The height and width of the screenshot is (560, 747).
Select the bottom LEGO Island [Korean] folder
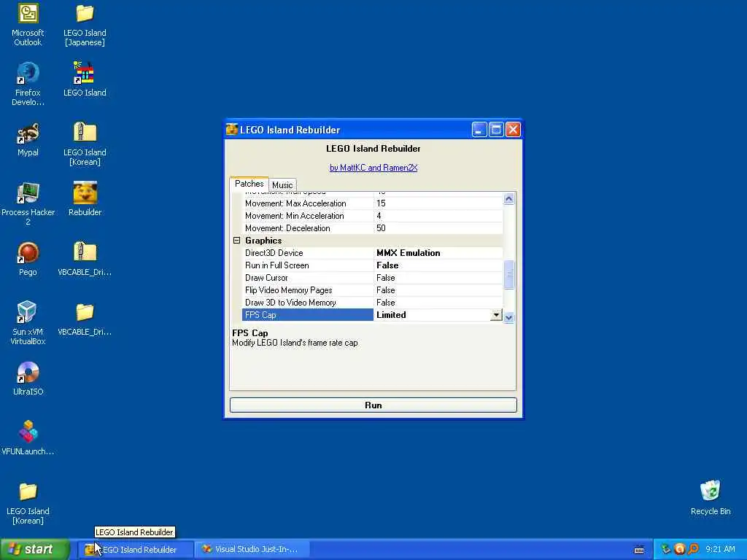(28, 492)
